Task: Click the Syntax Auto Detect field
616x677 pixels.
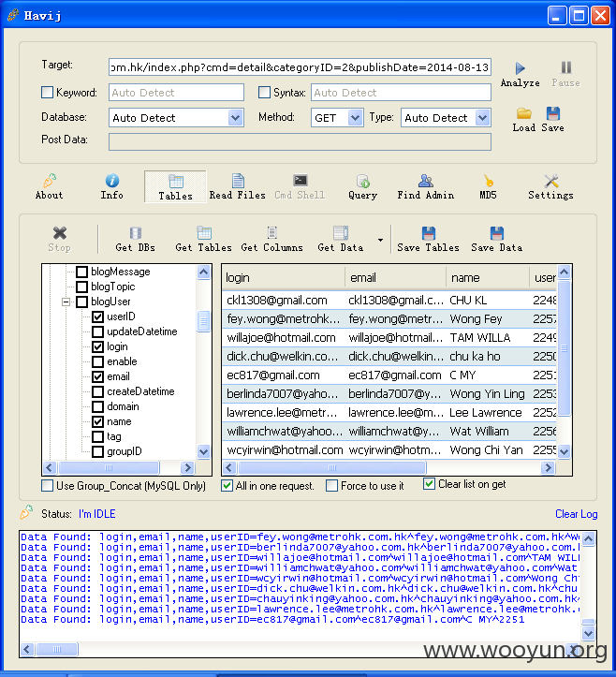Action: 401,93
